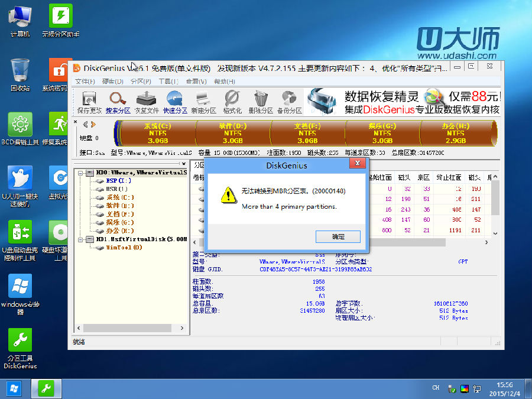Open the BCD编辑工具 desktop icon
Screen dimensions: 532x399
[x=20, y=129]
